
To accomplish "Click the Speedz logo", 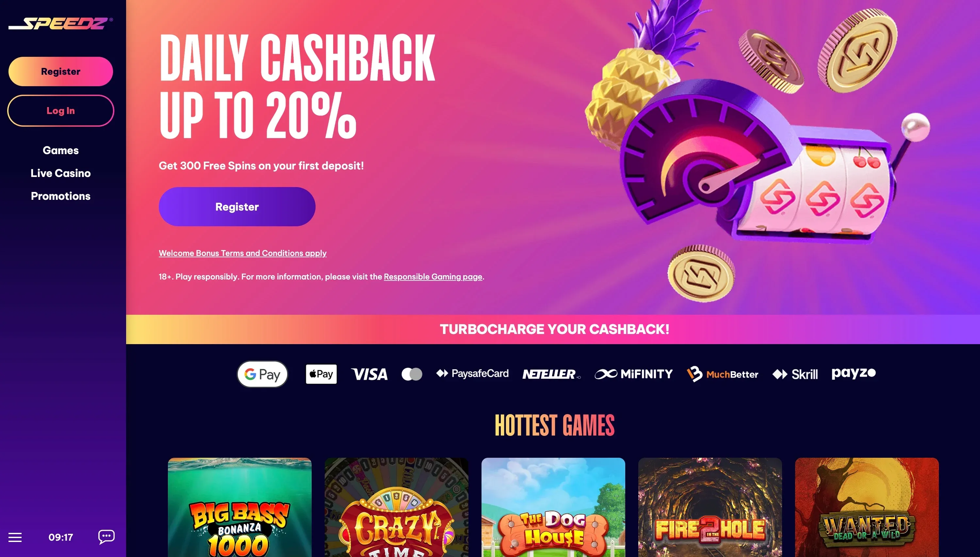I will coord(60,24).
